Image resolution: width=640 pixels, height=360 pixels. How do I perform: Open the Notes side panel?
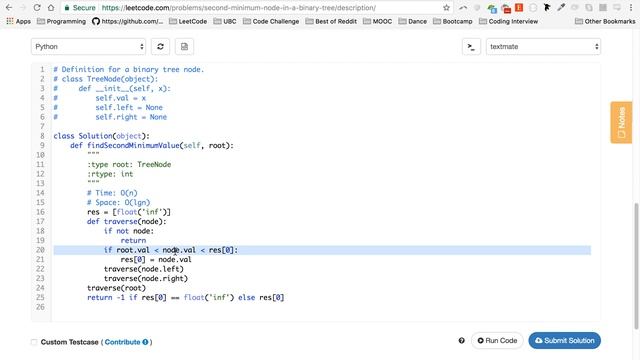tap(621, 122)
